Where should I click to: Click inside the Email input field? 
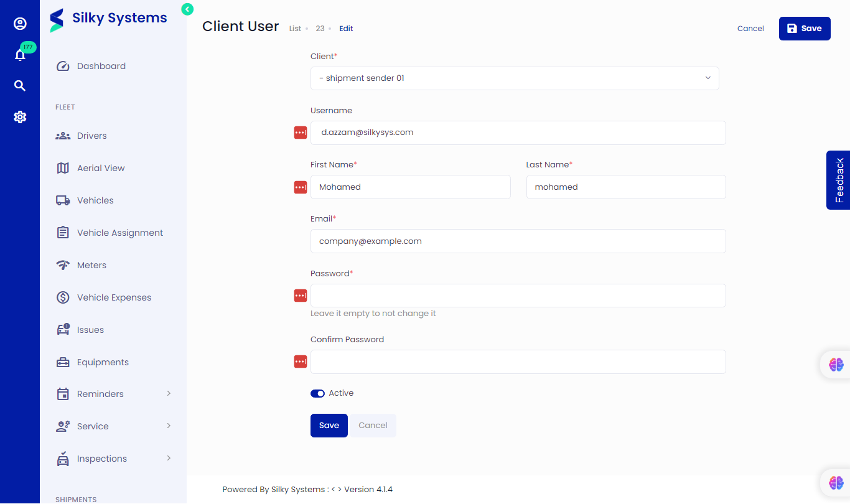(518, 241)
